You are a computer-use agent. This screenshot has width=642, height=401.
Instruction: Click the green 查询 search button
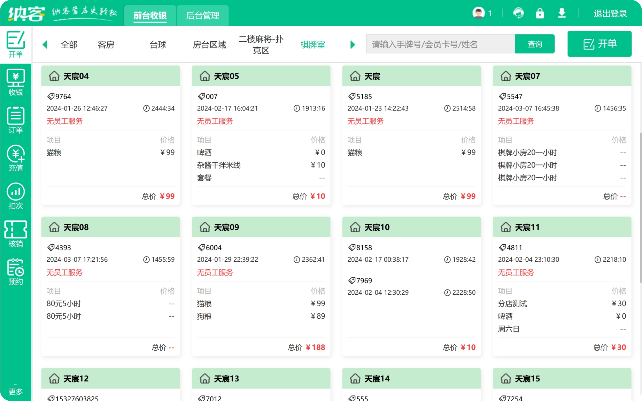pos(535,45)
